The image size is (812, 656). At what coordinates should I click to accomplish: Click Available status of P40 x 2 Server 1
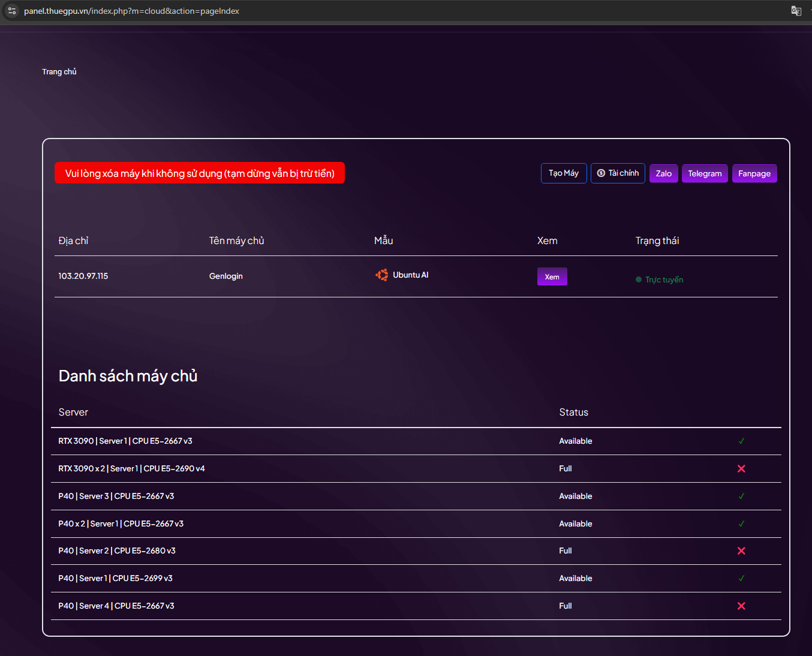pos(576,524)
